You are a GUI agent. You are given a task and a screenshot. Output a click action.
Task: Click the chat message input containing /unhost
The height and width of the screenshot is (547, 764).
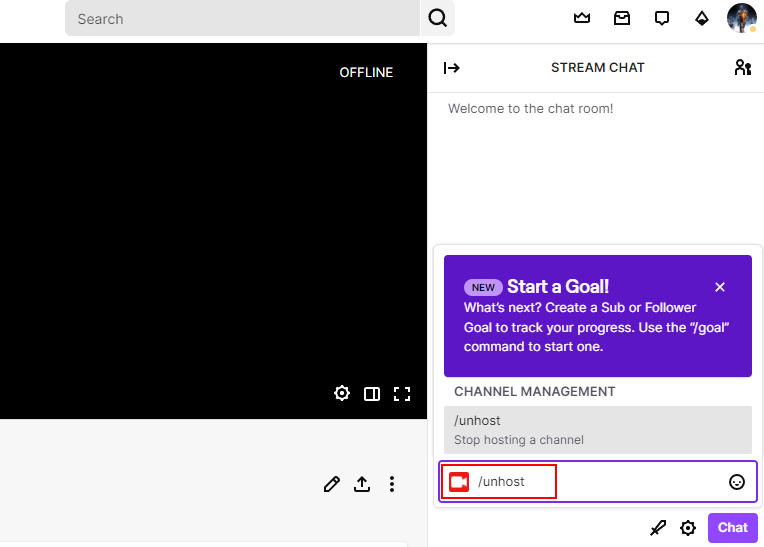pyautogui.click(x=598, y=482)
